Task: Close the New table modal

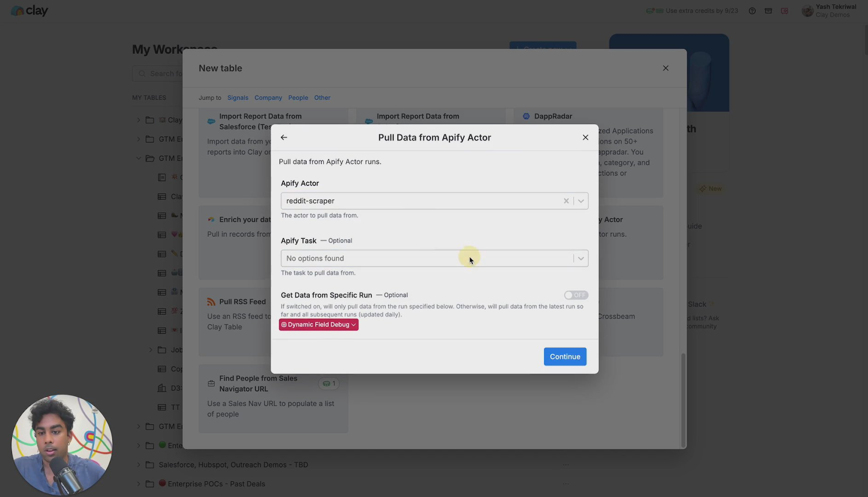Action: coord(666,68)
